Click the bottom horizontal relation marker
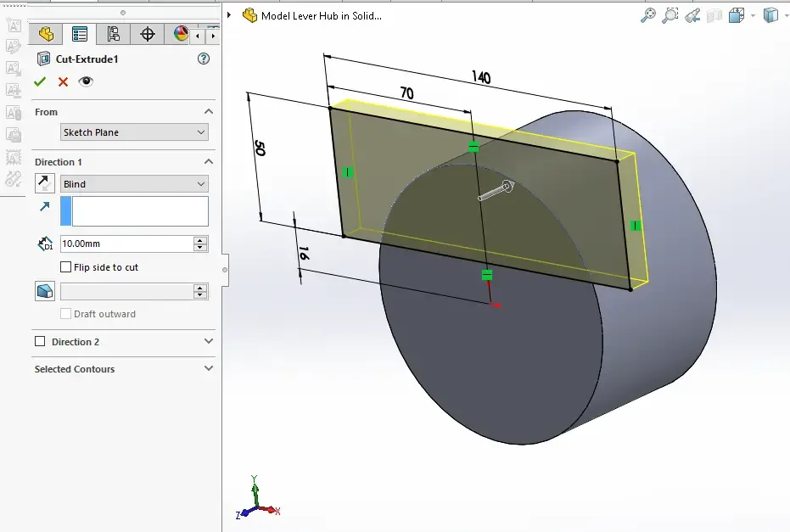Screen dimensions: 790x532 coord(487,275)
